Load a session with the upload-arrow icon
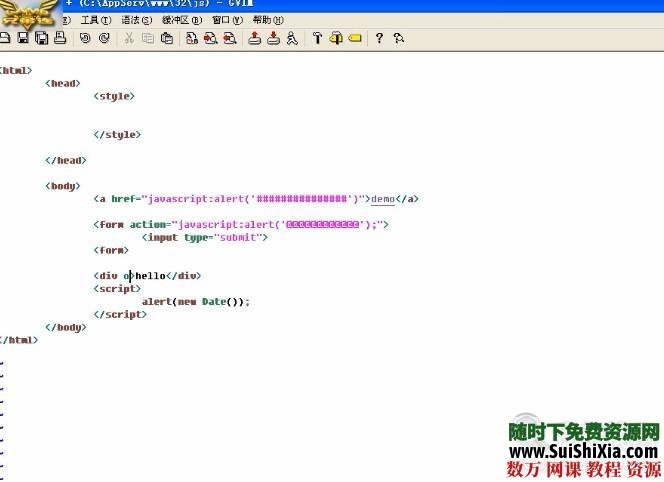 pos(255,38)
